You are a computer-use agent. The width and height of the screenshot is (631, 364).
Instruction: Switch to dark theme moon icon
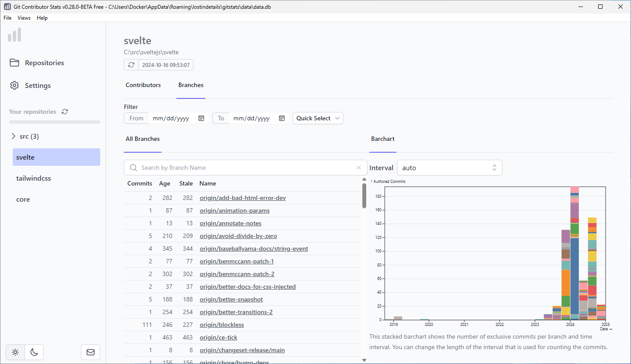pos(34,352)
